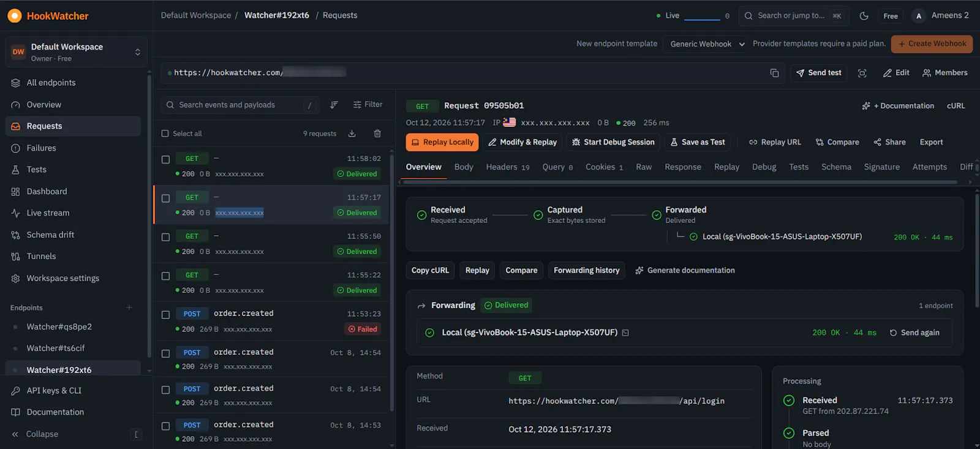
Task: Open Live stream page
Action: [73, 213]
